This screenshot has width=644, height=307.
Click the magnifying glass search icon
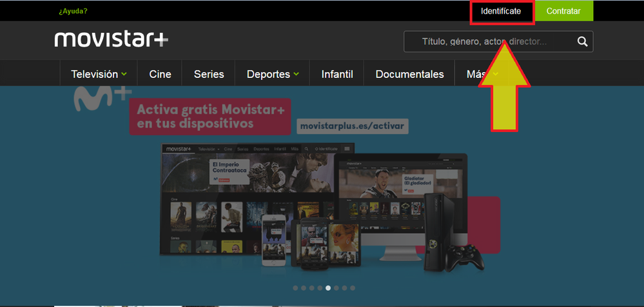[x=582, y=42]
